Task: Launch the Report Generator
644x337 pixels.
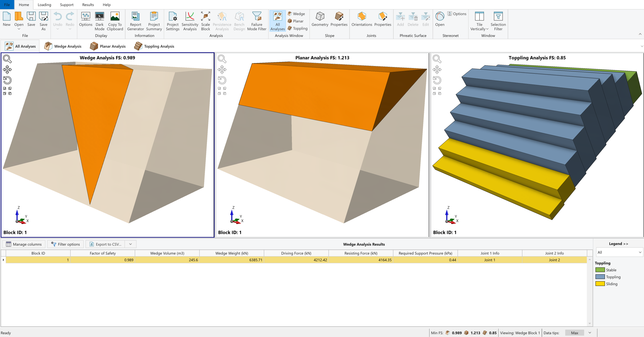Action: coord(136,21)
